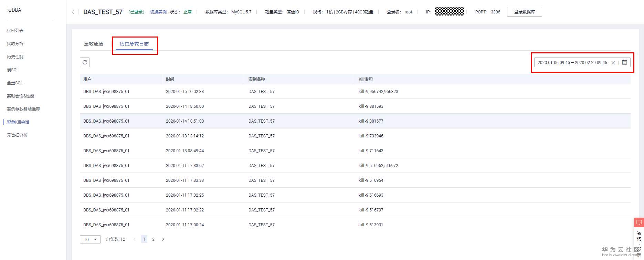This screenshot has height=260, width=644.
Task: Click the kill -9 516693 statement
Action: click(371, 195)
